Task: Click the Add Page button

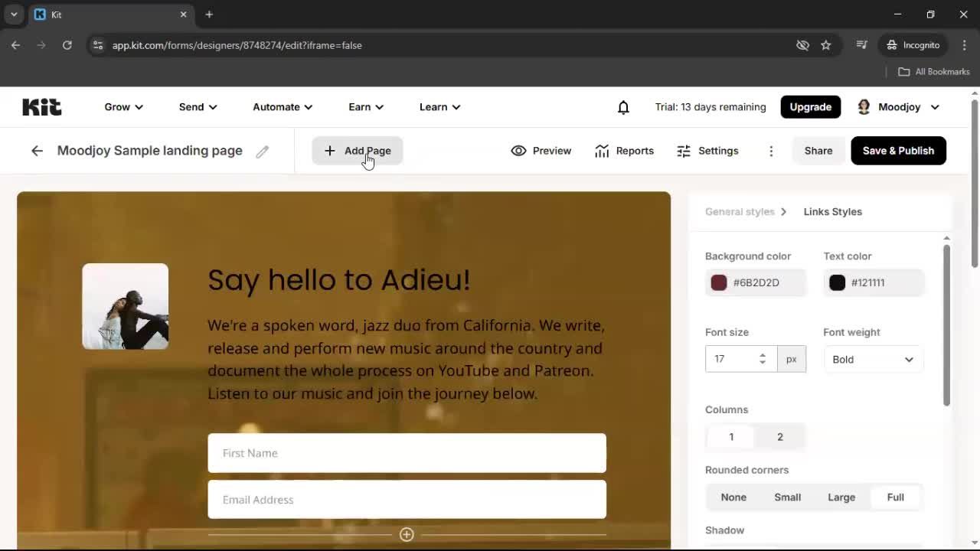Action: (x=358, y=151)
